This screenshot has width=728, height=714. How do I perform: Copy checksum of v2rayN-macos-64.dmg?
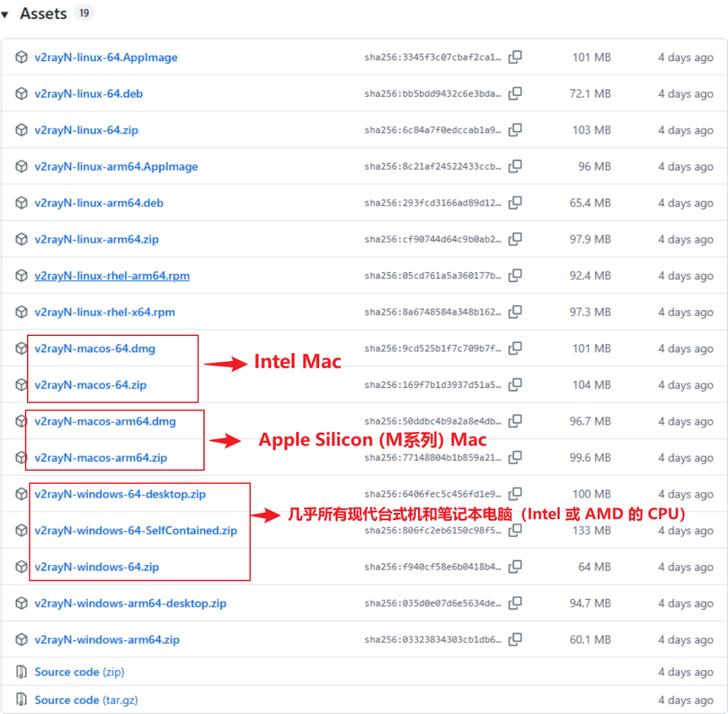(515, 348)
